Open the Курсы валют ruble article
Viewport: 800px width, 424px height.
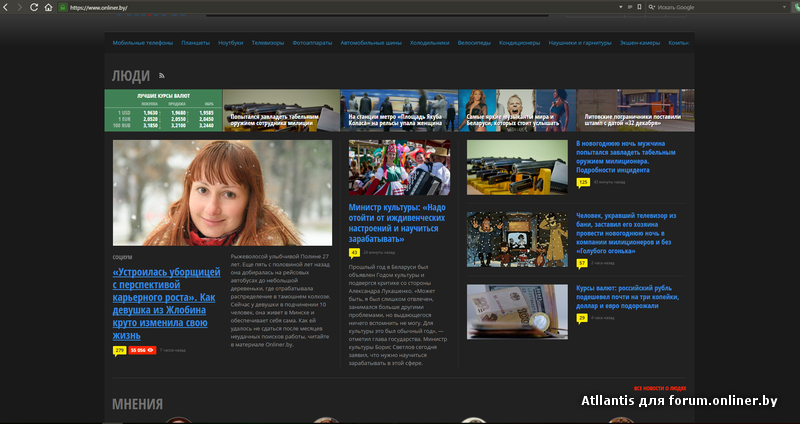pyautogui.click(x=627, y=297)
